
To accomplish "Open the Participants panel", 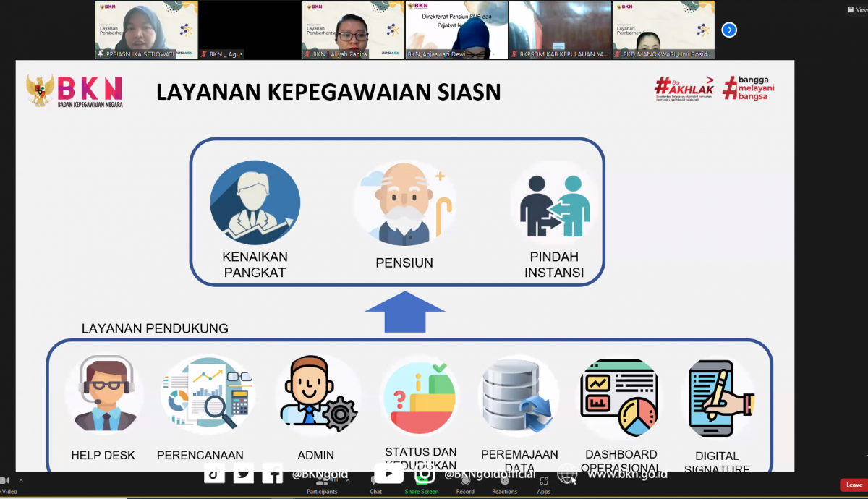I will (321, 484).
